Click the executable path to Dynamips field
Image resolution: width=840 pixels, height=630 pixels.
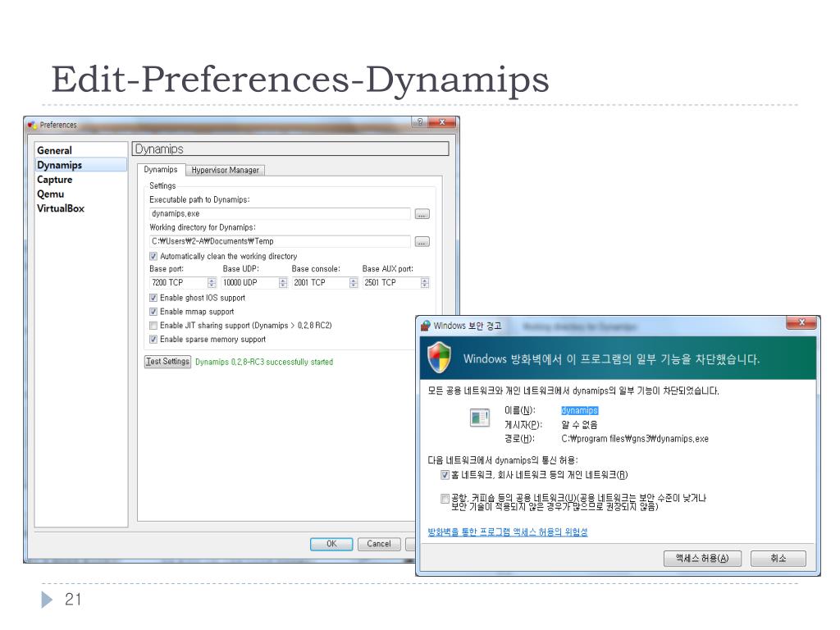(x=280, y=214)
